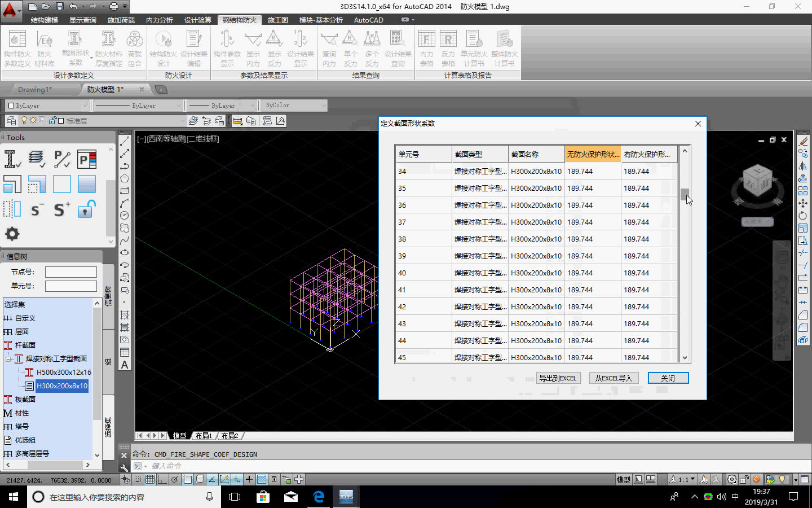Toggle polar tracking in status bar
Image resolution: width=812 pixels, height=508 pixels.
[175, 480]
